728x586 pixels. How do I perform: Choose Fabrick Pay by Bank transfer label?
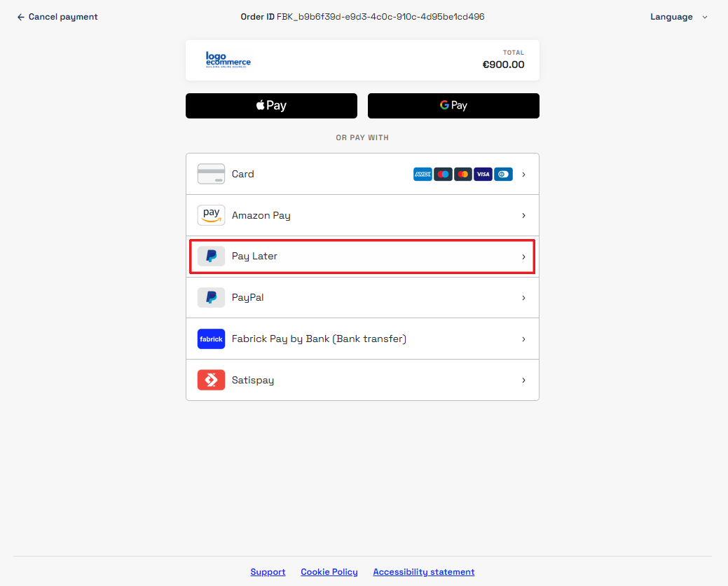[319, 339]
